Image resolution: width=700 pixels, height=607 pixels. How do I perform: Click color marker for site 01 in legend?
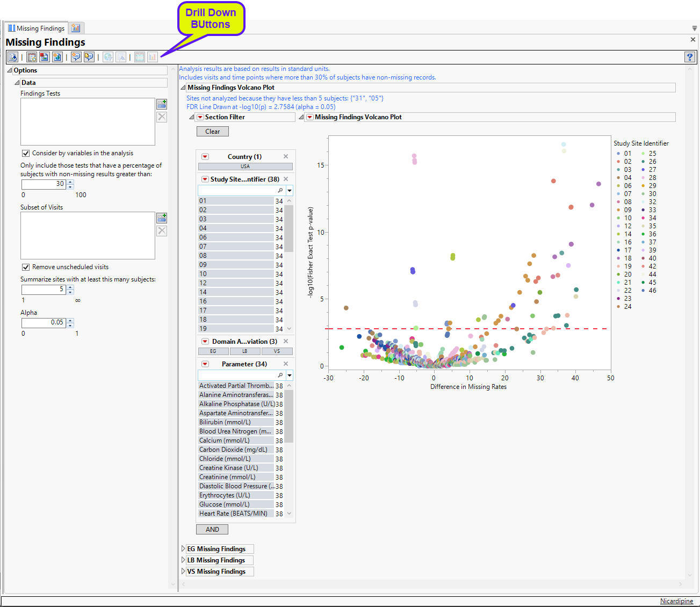[619, 154]
